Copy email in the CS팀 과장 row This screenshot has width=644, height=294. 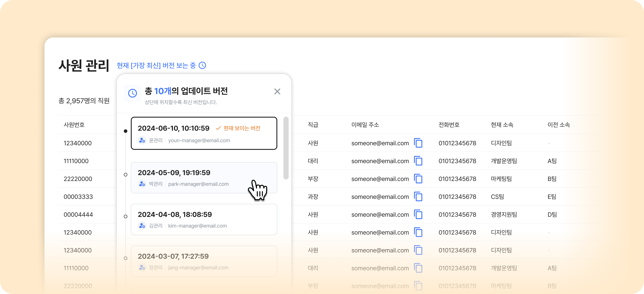tap(418, 197)
